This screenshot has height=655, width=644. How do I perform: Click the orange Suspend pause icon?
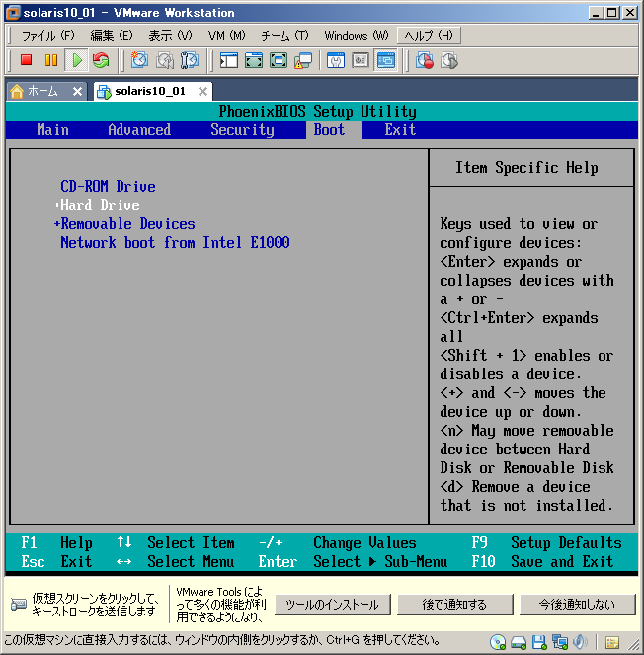tap(51, 60)
